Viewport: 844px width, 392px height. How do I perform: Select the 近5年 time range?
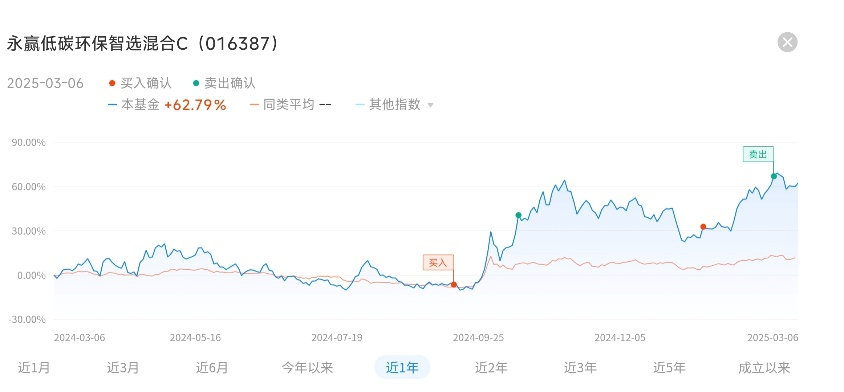pyautogui.click(x=669, y=368)
